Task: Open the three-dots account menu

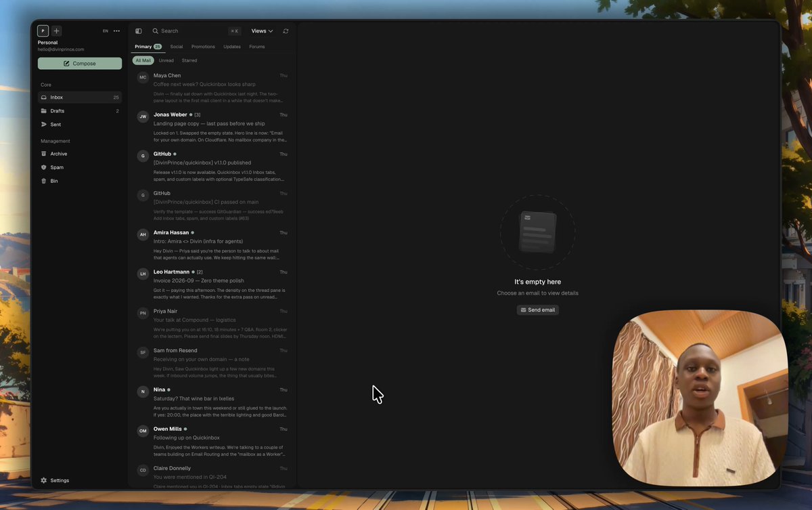Action: pyautogui.click(x=116, y=31)
